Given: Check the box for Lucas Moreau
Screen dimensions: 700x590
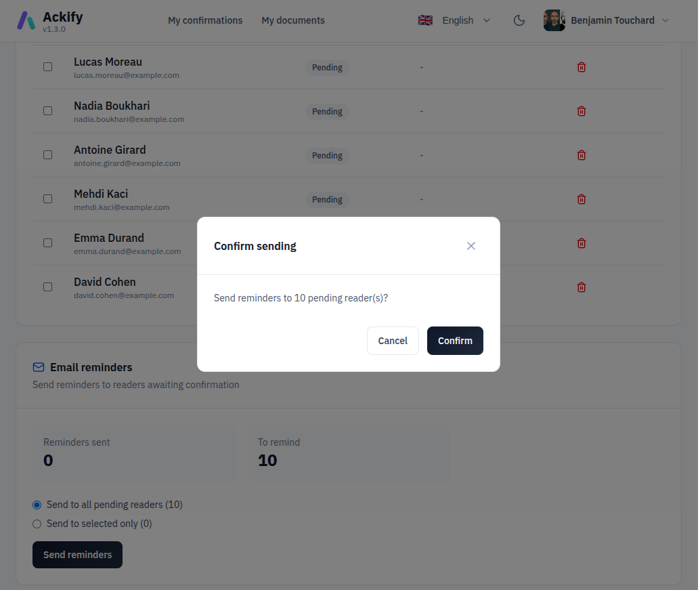Looking at the screenshot, I should (x=48, y=67).
